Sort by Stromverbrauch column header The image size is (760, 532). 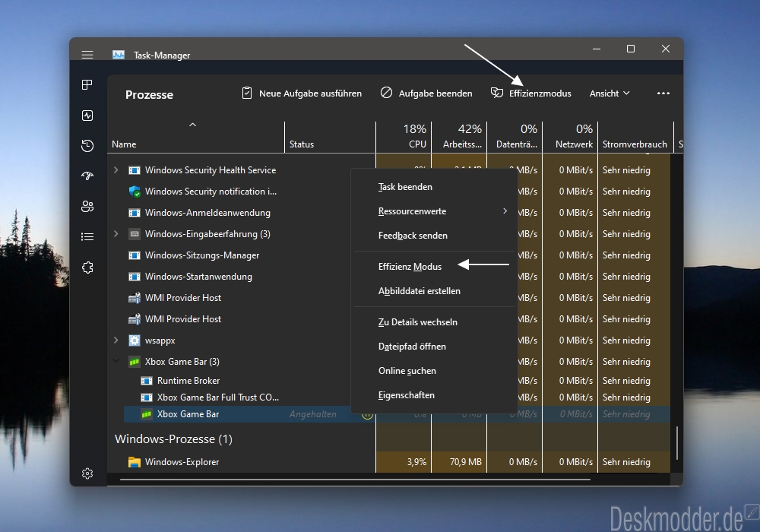point(635,137)
